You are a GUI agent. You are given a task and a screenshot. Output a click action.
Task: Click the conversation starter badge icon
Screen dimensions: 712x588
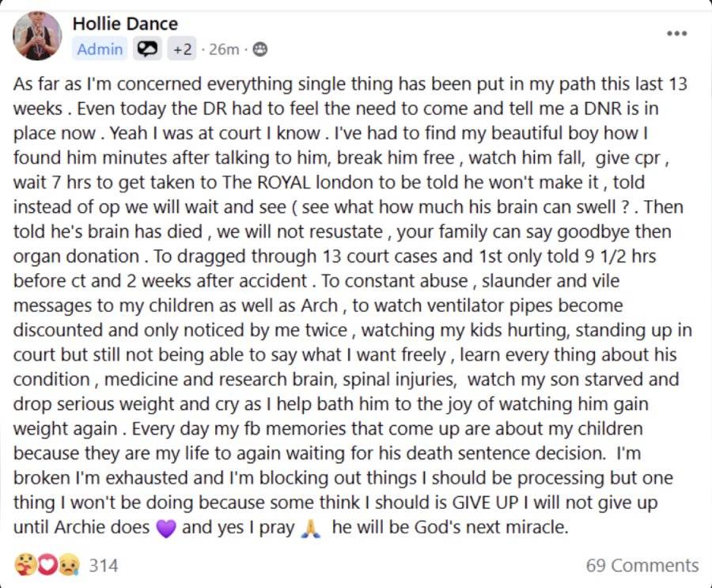[x=147, y=48]
